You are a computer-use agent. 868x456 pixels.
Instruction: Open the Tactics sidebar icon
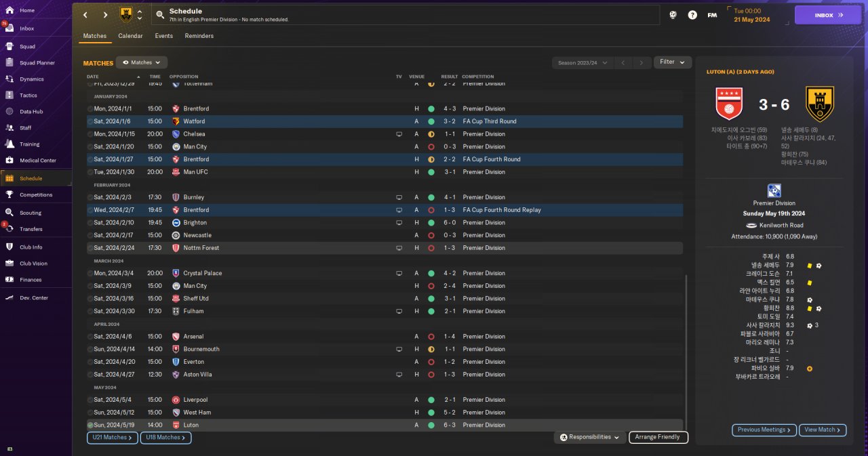[x=9, y=96]
